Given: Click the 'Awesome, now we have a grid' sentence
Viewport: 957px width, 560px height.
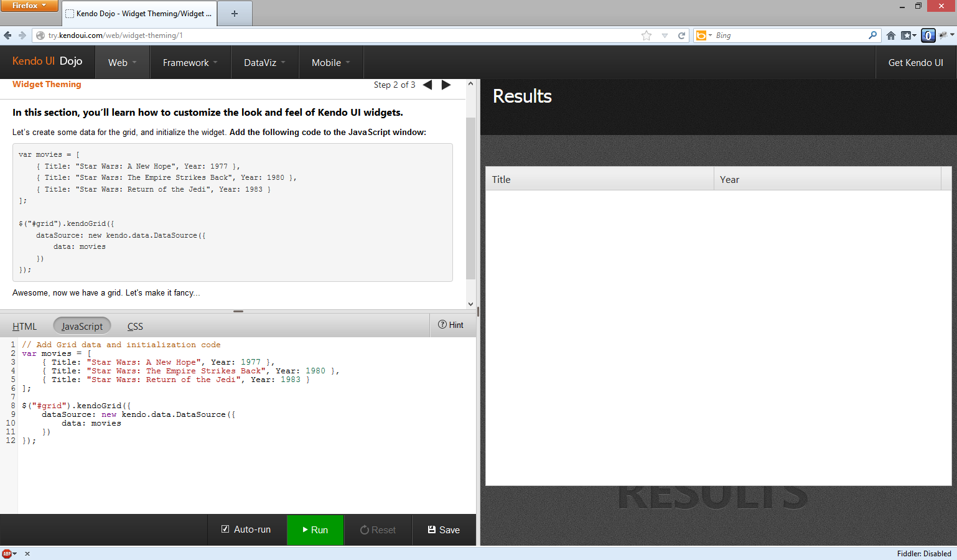Looking at the screenshot, I should (106, 293).
